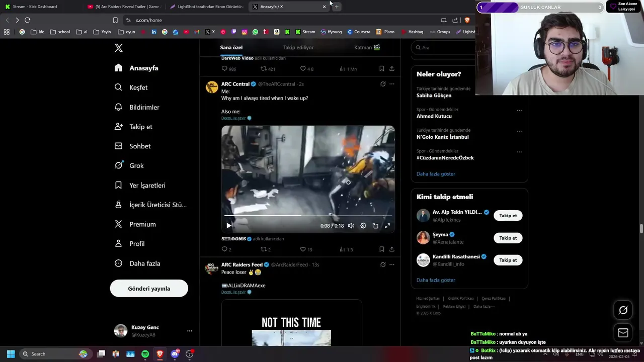644x362 pixels.
Task: Open options for Ahmed Kutucu trend
Action: pyautogui.click(x=519, y=111)
